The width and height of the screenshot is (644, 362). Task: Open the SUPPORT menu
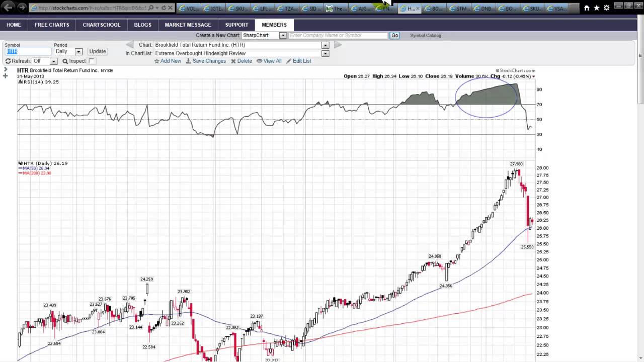(236, 25)
